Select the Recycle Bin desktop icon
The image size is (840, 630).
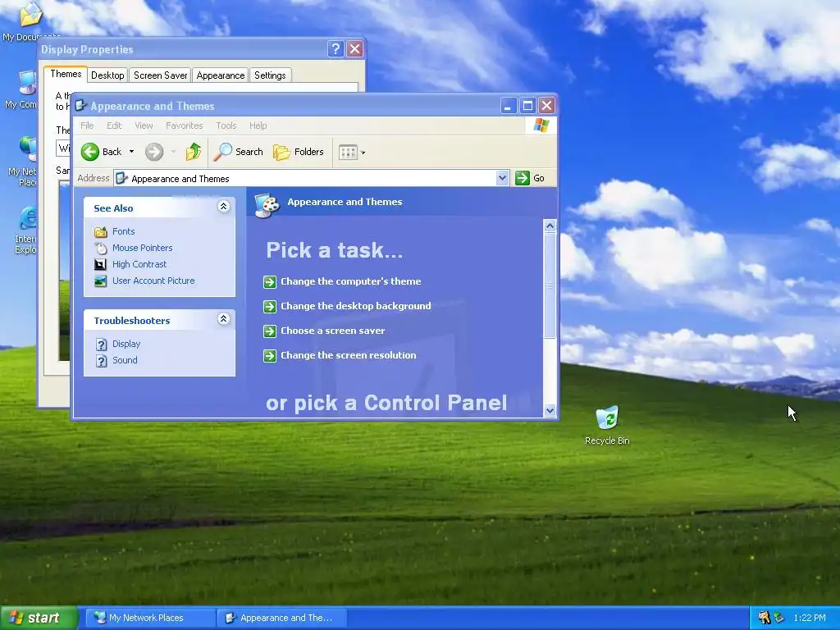(607, 426)
